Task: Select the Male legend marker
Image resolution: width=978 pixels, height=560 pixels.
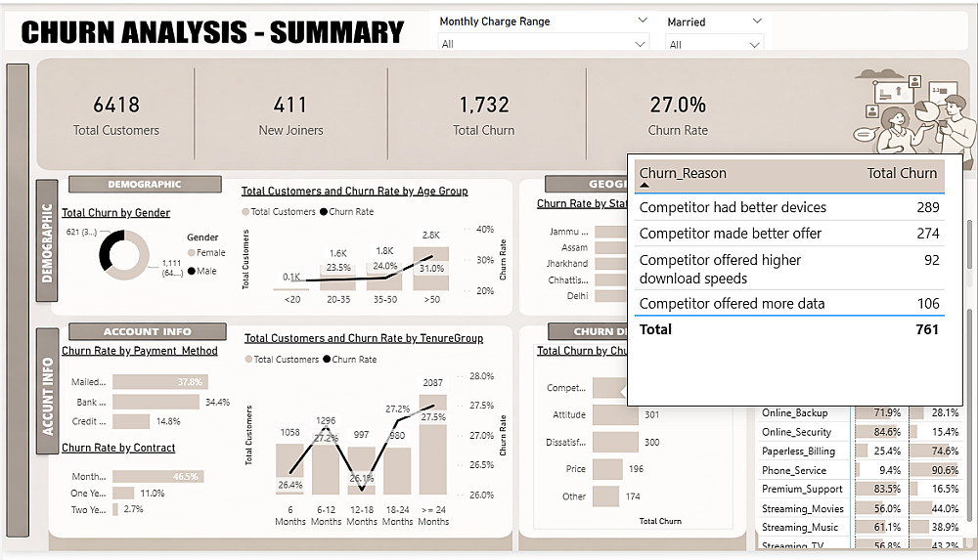Action: (192, 271)
